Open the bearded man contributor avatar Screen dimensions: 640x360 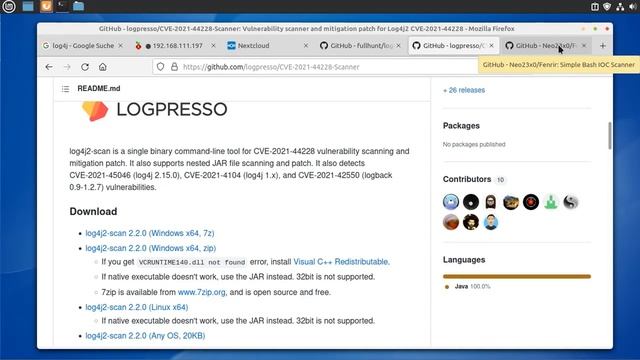pos(471,222)
